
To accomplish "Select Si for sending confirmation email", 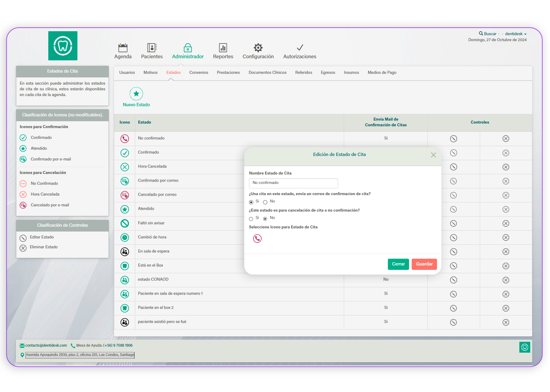I will (x=251, y=202).
